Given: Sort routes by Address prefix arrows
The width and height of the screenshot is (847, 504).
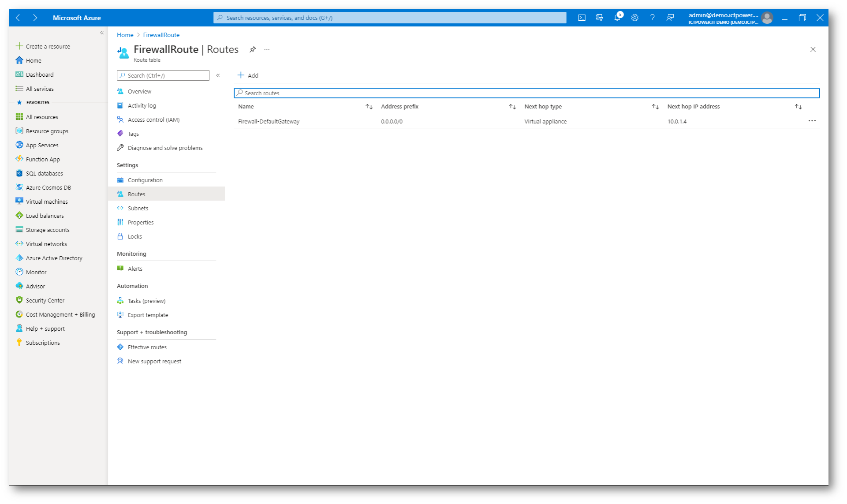Looking at the screenshot, I should point(512,107).
